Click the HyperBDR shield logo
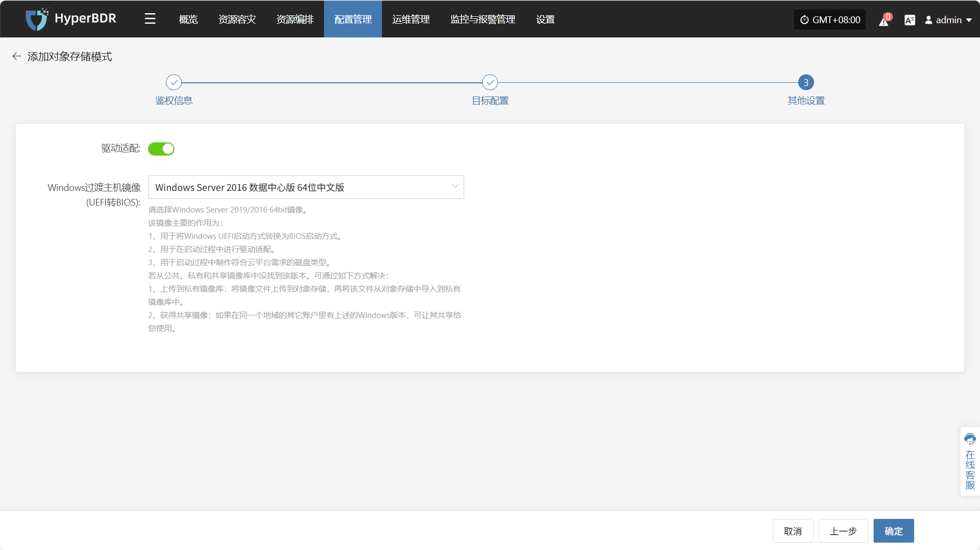Image resolution: width=980 pixels, height=550 pixels. 37,19
